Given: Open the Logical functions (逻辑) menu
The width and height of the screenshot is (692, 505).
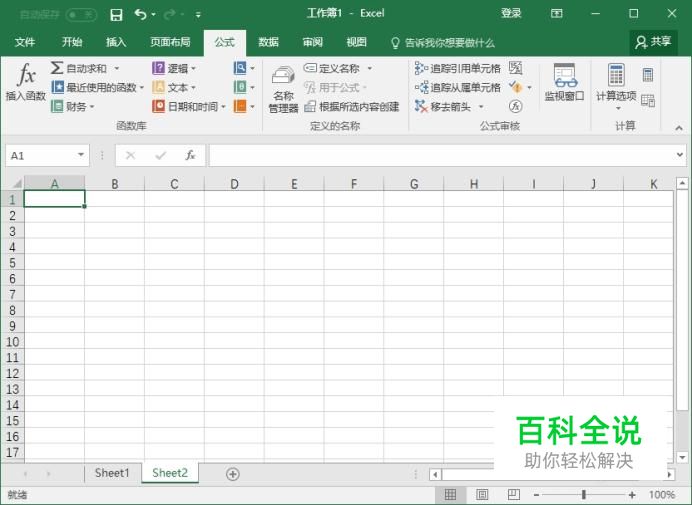Looking at the screenshot, I should (x=173, y=68).
